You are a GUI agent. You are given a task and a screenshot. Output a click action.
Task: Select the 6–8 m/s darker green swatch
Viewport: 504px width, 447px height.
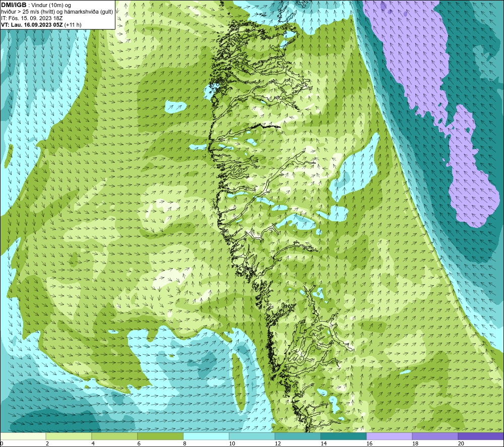160,436
